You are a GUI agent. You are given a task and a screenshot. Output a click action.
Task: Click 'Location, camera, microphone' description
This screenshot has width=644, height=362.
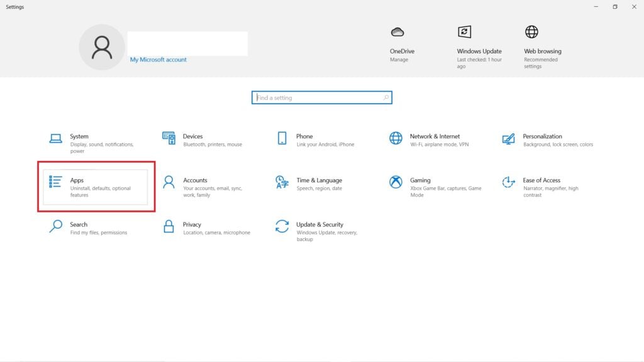216,233
